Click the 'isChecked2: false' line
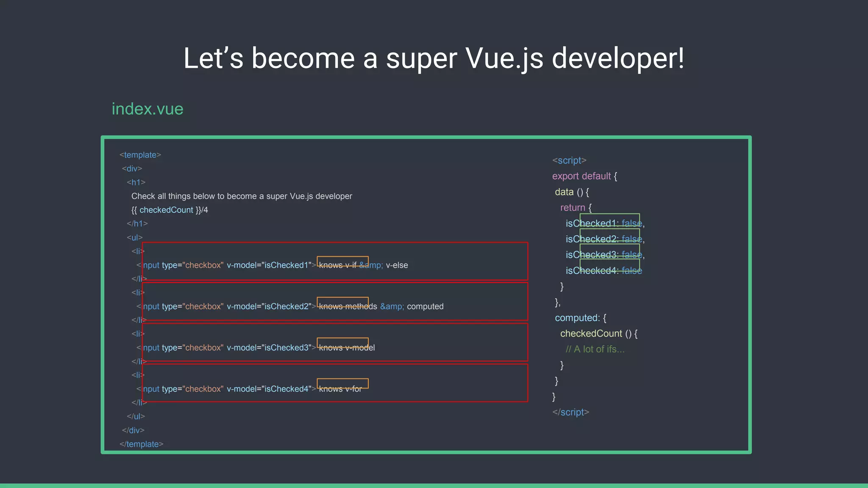The width and height of the screenshot is (868, 488). (605, 239)
